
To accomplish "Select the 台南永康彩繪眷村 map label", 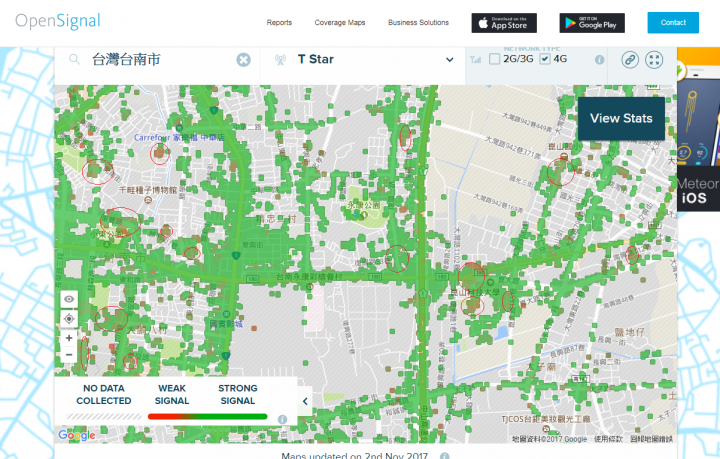I will pos(309,277).
